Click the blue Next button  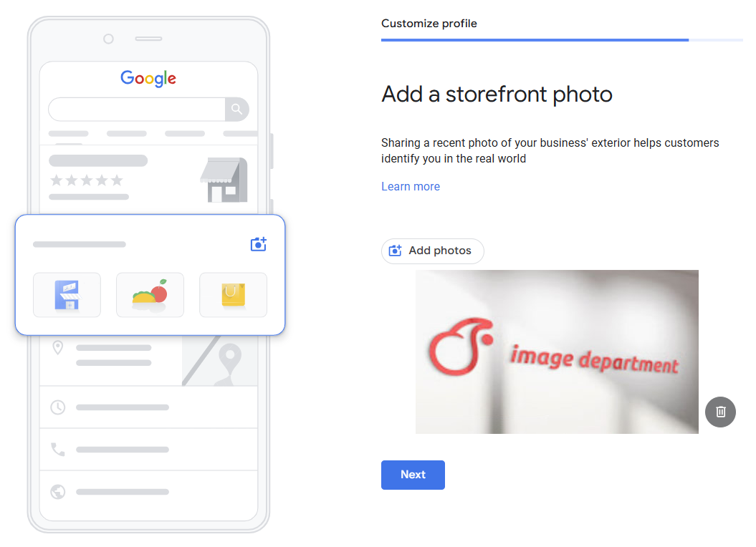[413, 475]
